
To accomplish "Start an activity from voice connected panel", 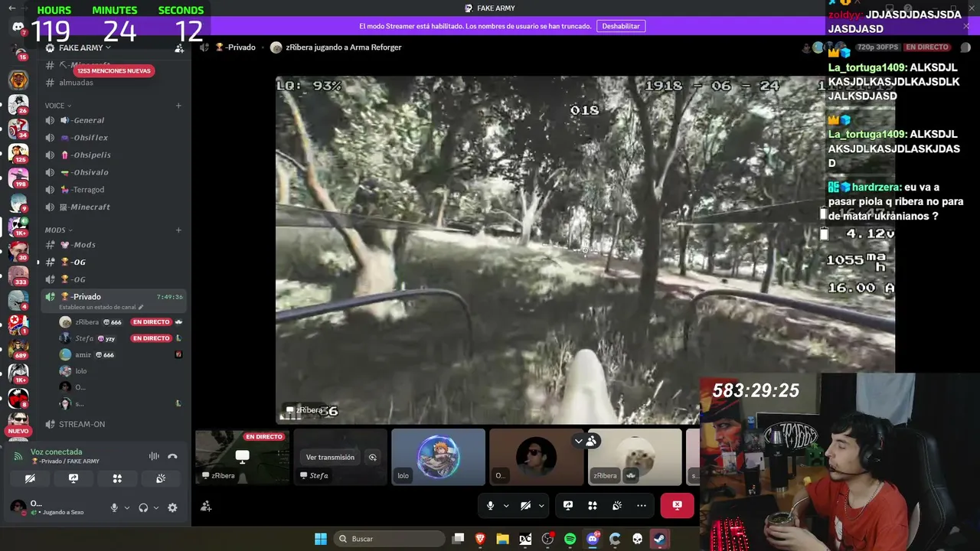I will point(117,478).
